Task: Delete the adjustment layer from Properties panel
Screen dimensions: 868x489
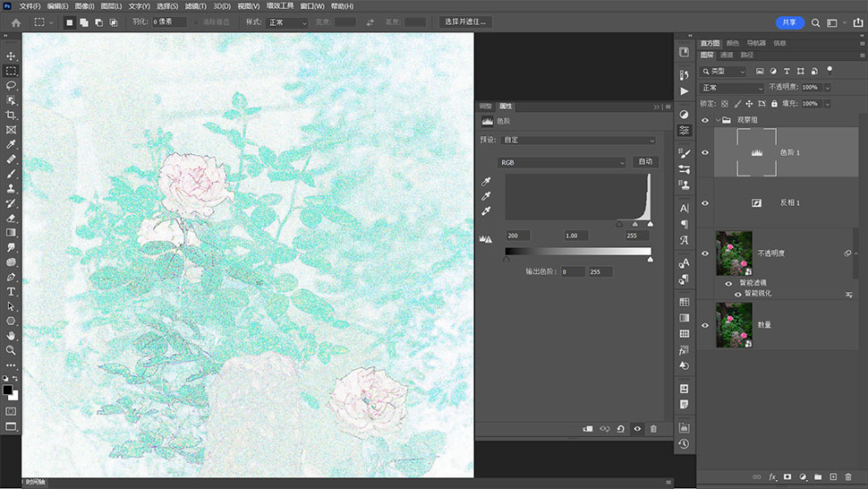Action: pos(653,429)
